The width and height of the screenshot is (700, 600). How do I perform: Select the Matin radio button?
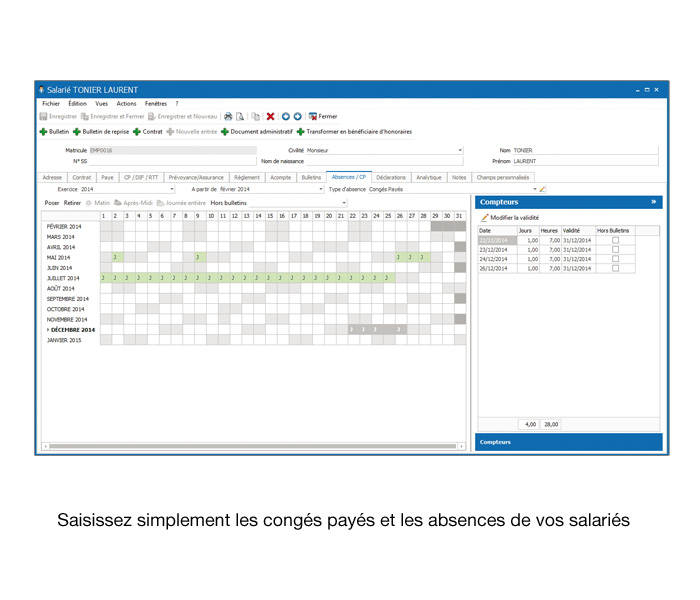click(x=89, y=203)
